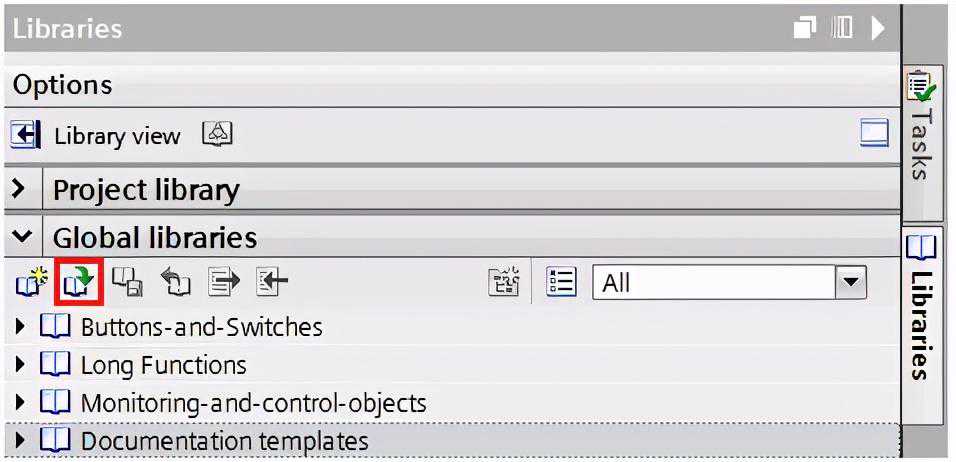
Task: Expand the Project library section
Action: 19,189
